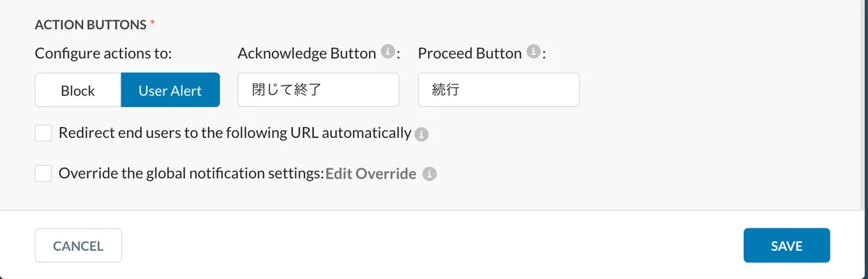Screen dimensions: 868x279
Task: Open the Edit Override link
Action: point(371,174)
